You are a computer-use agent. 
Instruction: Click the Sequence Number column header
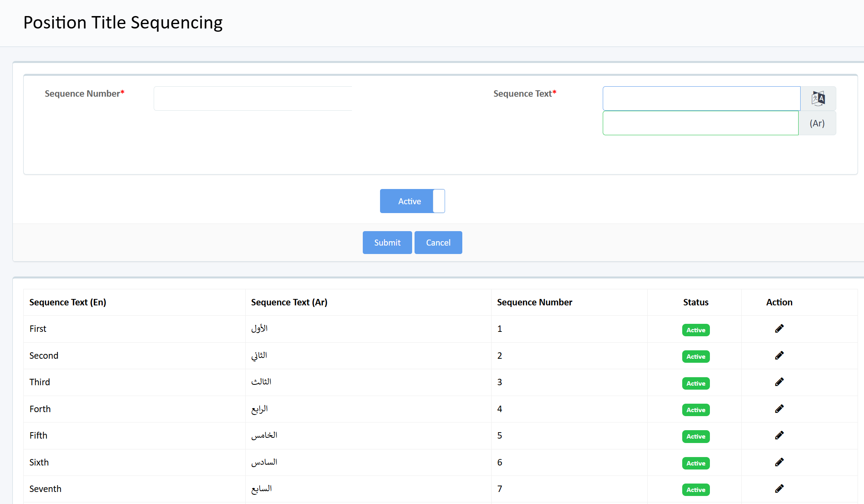click(534, 302)
